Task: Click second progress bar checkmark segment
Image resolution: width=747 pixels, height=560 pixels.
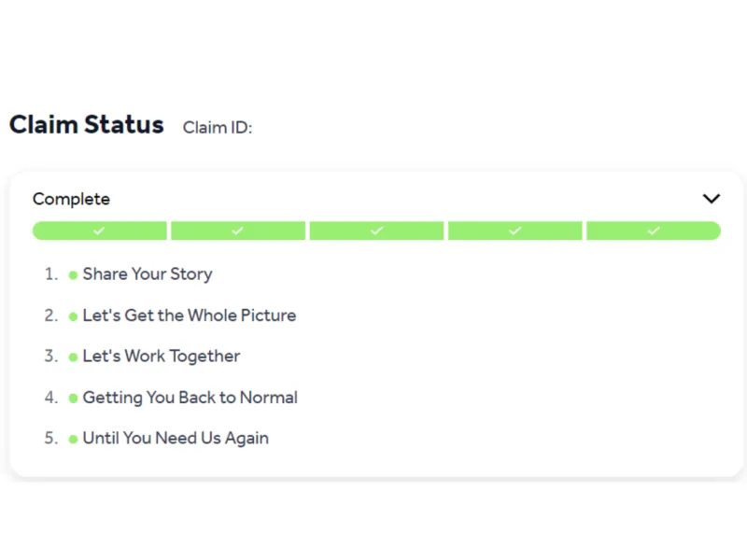Action: (x=238, y=231)
